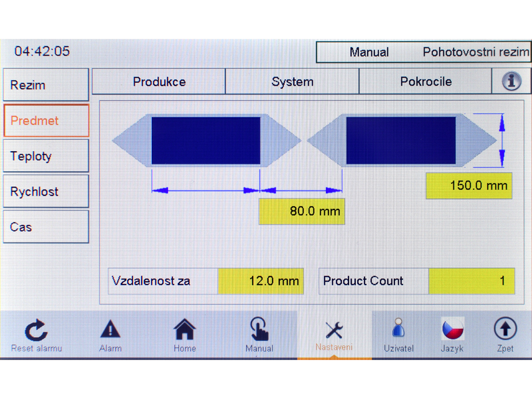Open the Cas sidebar button

46,227
